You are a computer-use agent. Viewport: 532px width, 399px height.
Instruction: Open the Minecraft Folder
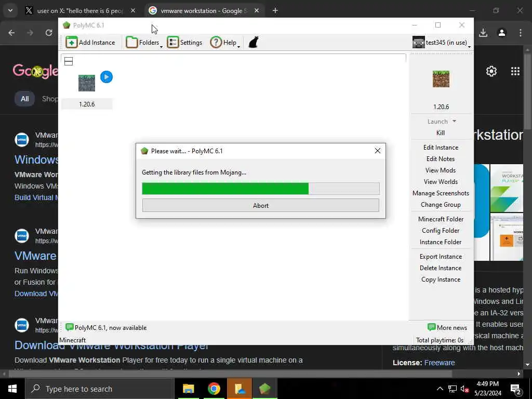tap(441, 219)
